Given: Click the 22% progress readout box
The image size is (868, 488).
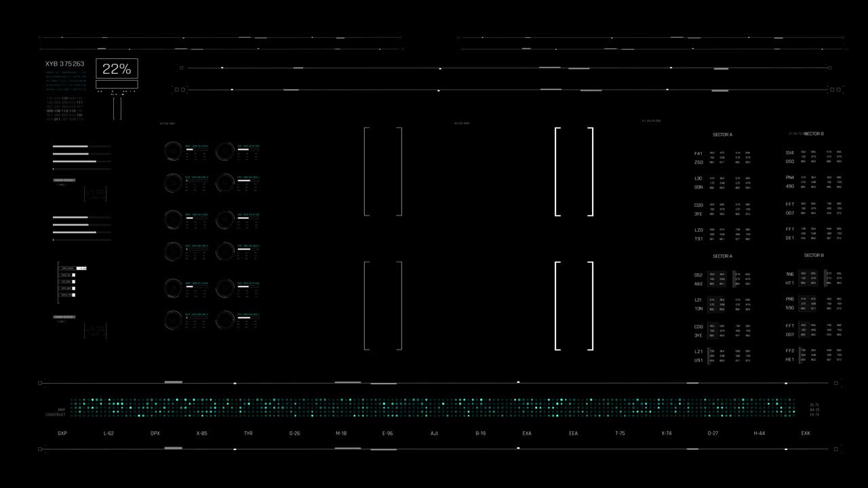Looking at the screenshot, I should click(117, 68).
